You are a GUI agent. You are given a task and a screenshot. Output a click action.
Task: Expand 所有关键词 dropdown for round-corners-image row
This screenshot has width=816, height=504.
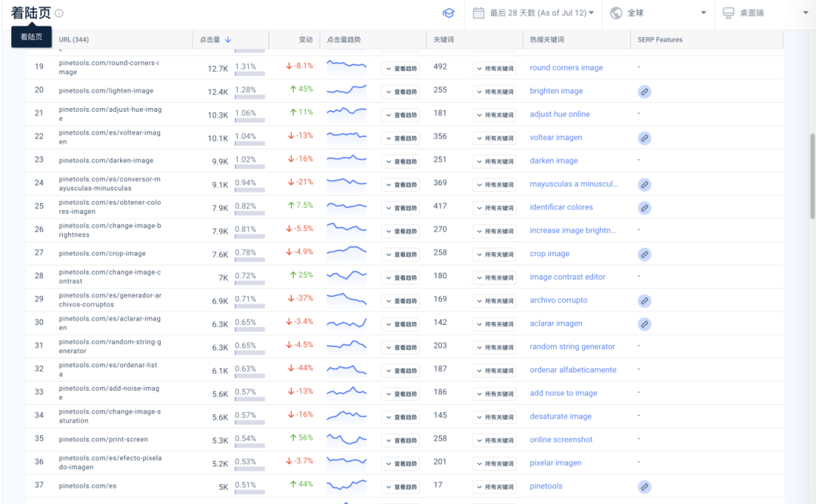(x=494, y=69)
